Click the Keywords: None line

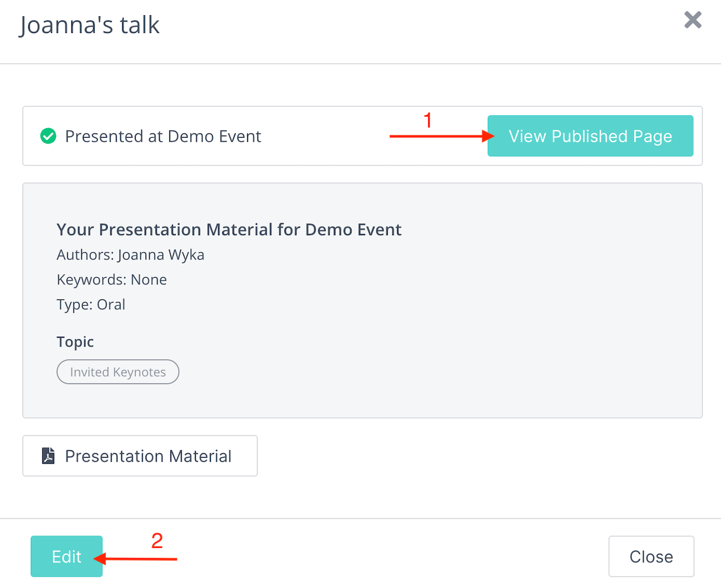[112, 279]
